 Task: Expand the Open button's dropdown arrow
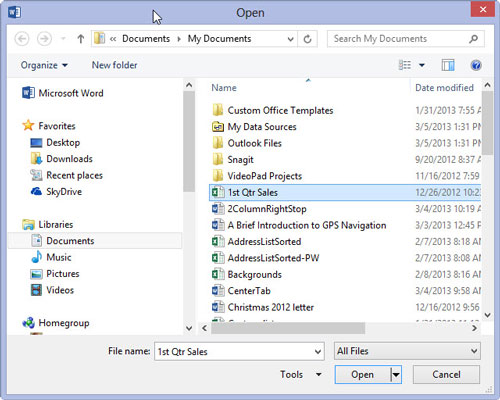(396, 375)
